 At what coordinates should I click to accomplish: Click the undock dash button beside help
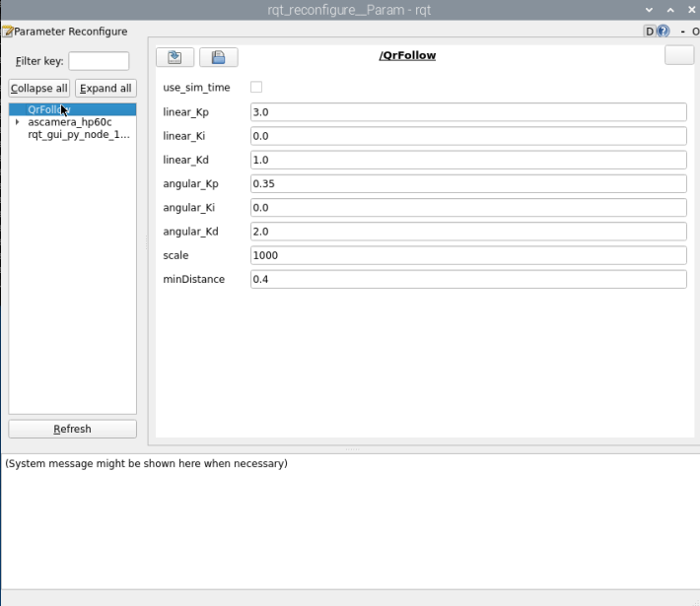(x=682, y=32)
